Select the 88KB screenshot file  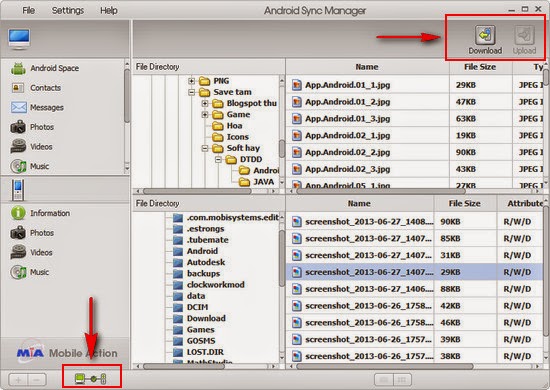pyautogui.click(x=415, y=289)
